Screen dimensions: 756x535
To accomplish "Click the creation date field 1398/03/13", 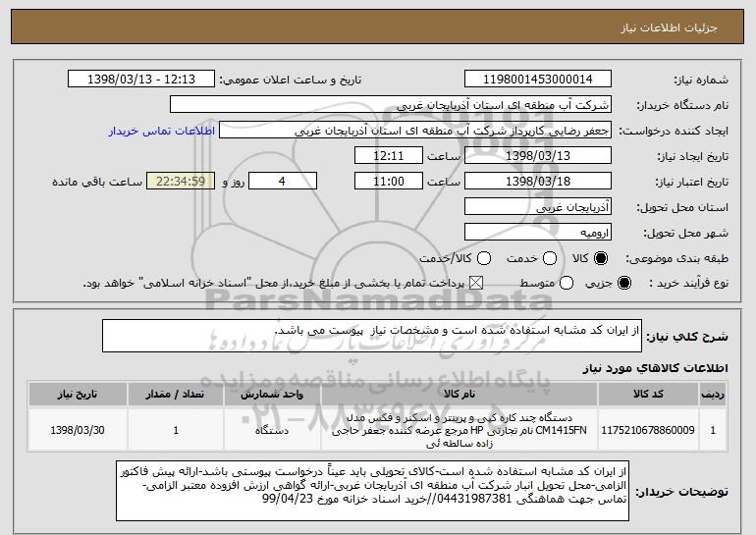I will (538, 156).
